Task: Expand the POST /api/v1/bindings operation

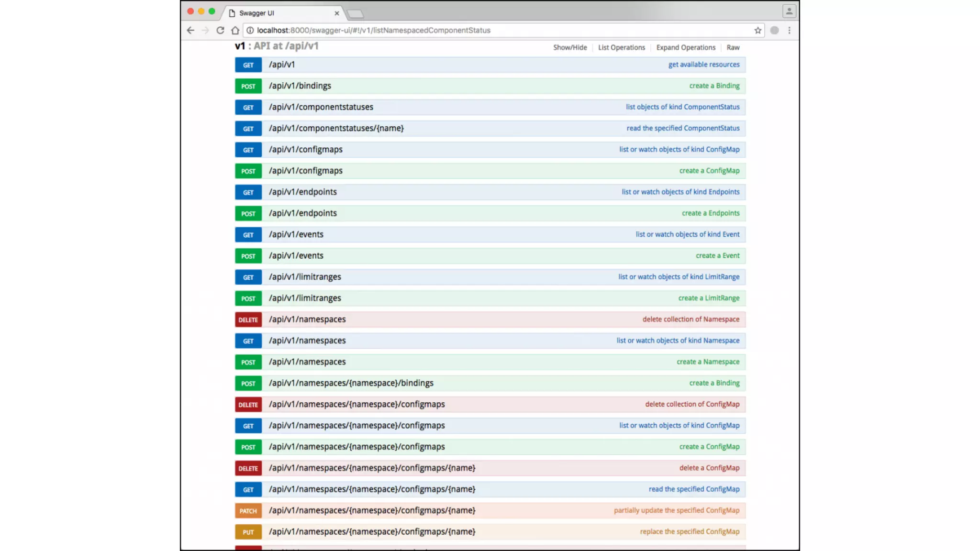Action: (300, 86)
